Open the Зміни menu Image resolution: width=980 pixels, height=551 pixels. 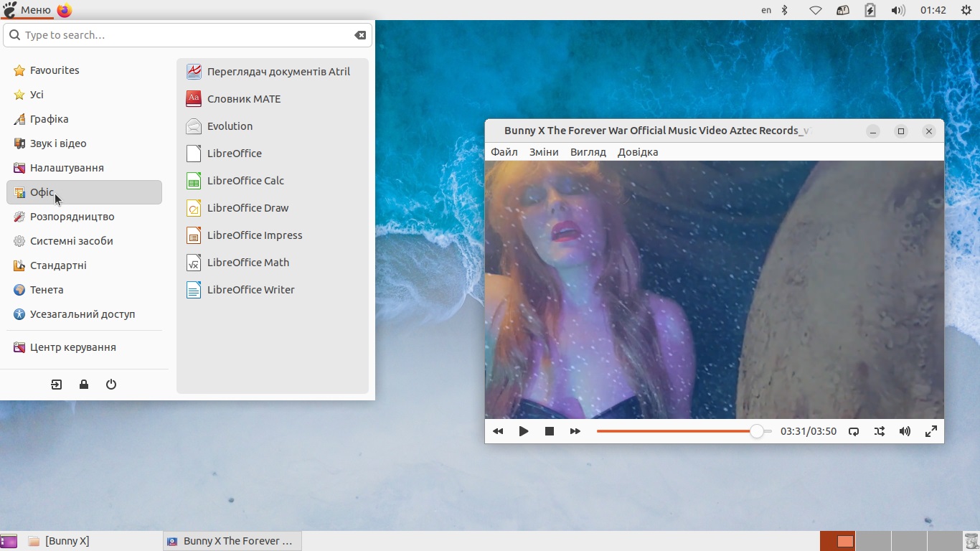[x=544, y=152]
